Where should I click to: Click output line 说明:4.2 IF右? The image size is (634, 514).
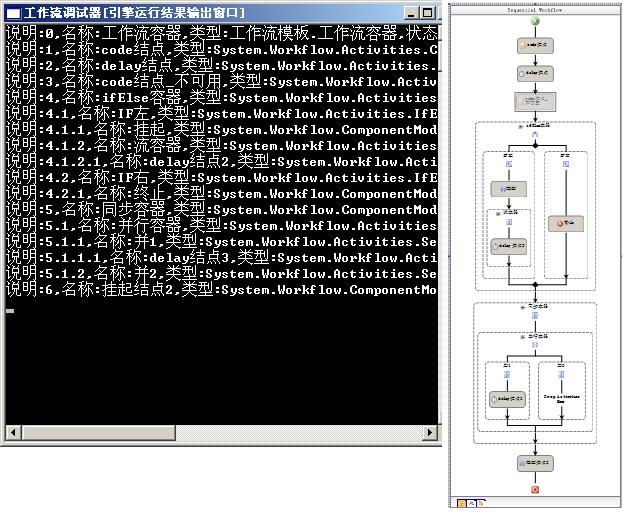coord(222,178)
